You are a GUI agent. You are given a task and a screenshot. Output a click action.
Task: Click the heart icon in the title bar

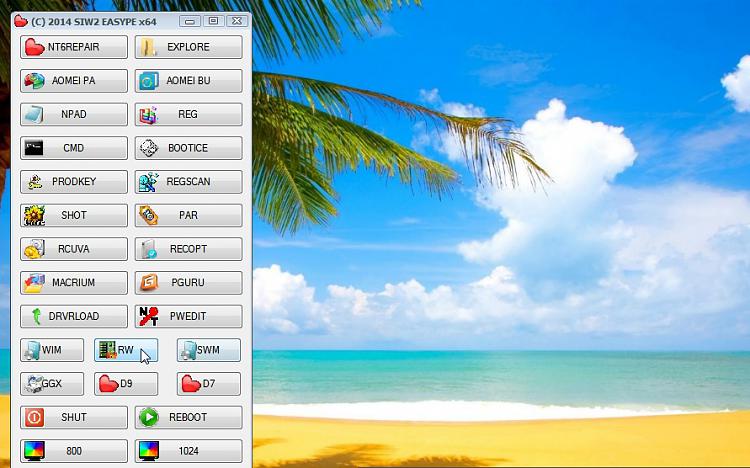(21, 21)
